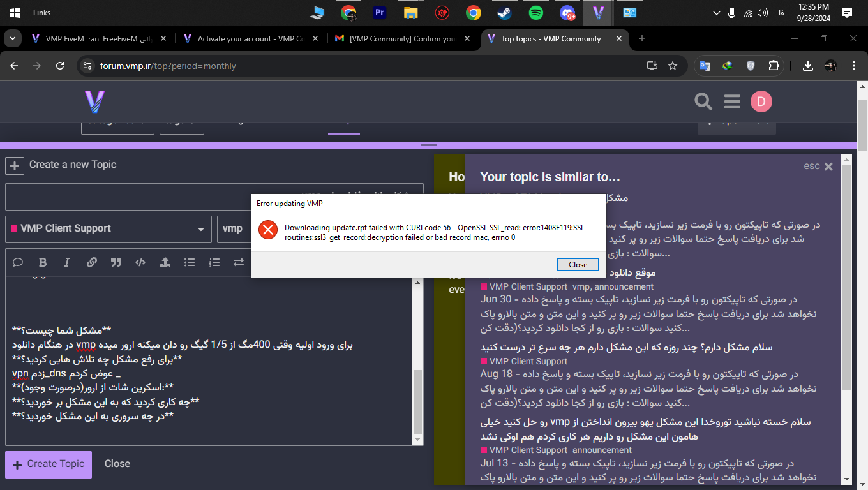Add a numbered list to the post

[x=214, y=262]
